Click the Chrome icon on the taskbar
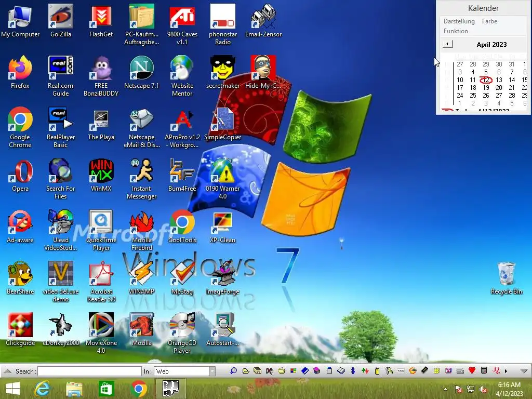Viewport: 532px width, 399px height. tap(138, 389)
